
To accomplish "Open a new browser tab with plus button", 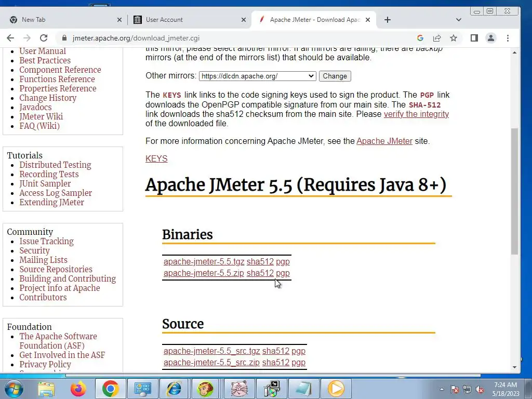I will [x=388, y=20].
